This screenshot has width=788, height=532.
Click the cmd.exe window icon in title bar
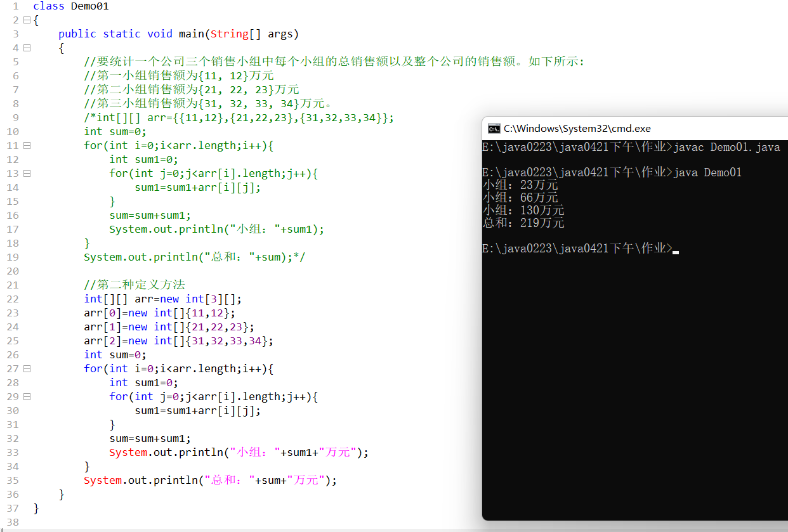pyautogui.click(x=494, y=129)
